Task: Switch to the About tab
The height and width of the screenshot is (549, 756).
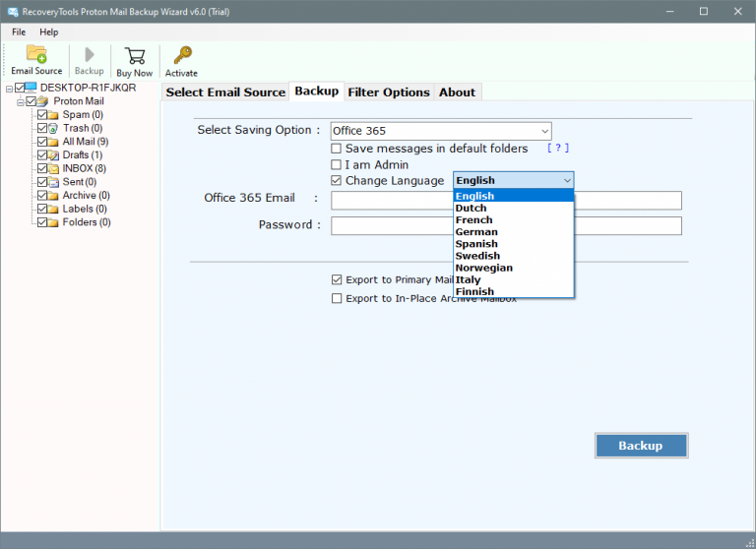Action: (x=457, y=92)
